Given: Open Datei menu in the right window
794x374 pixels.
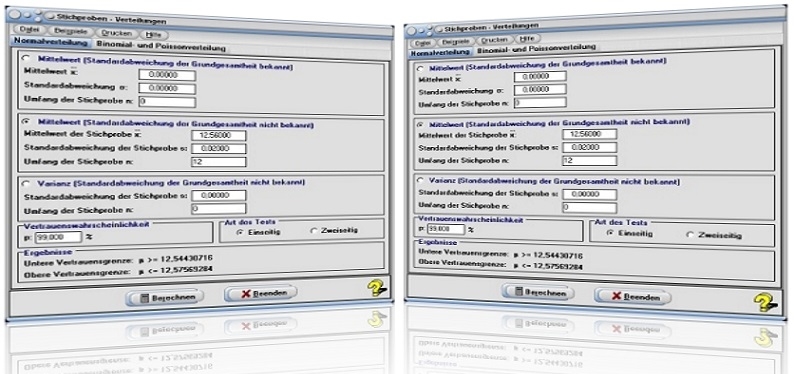Looking at the screenshot, I should [423, 43].
